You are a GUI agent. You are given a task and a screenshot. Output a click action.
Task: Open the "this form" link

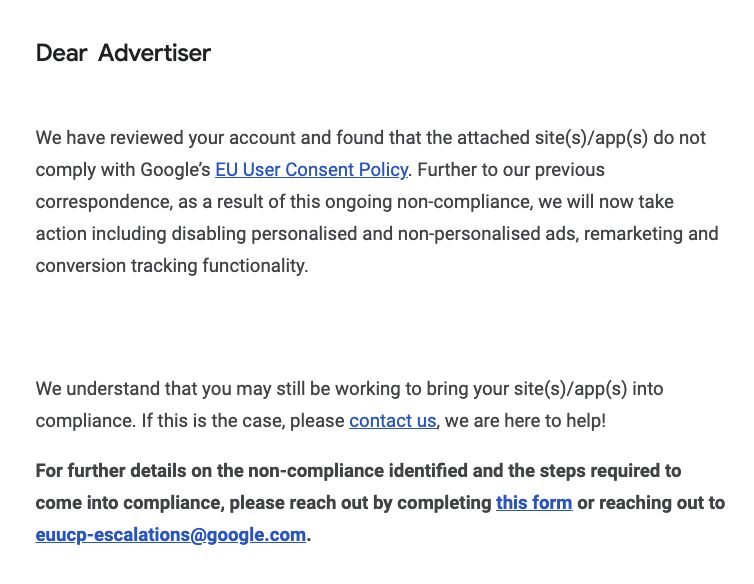point(534,503)
